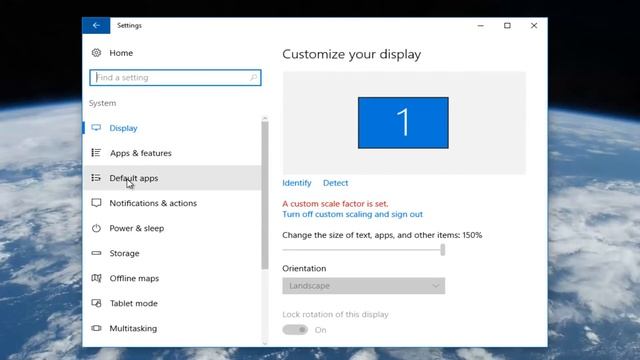
Task: Turn off custom scaling and sign out
Action: click(352, 214)
